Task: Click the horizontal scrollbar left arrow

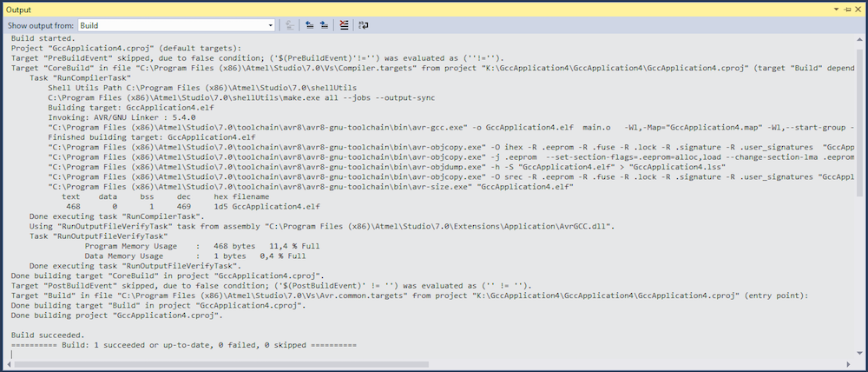Action: point(9,363)
